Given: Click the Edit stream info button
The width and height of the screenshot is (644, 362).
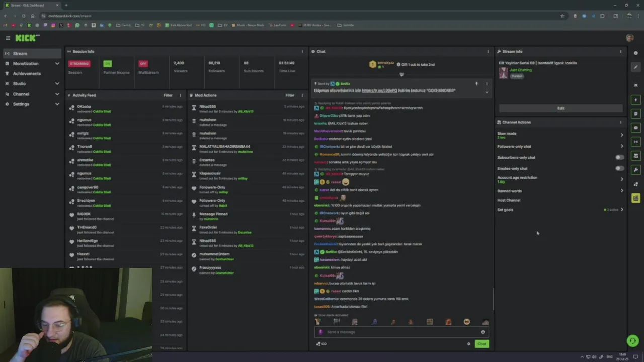Looking at the screenshot, I should click(560, 108).
